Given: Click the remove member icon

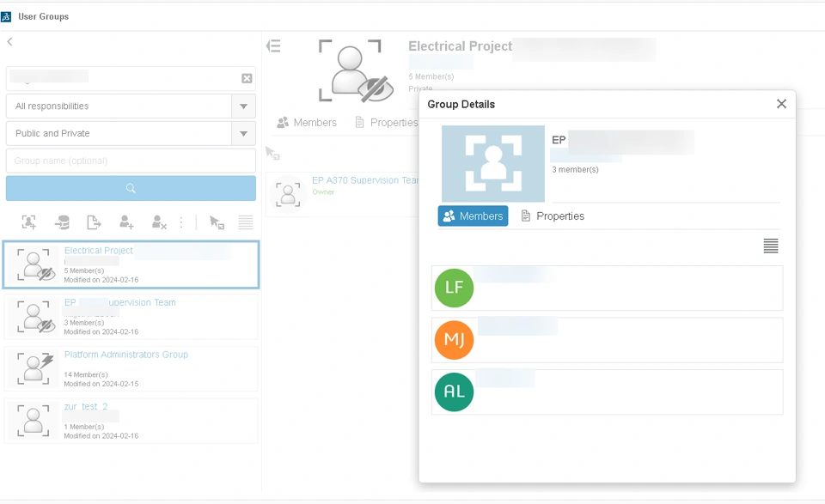Looking at the screenshot, I should coord(158,223).
